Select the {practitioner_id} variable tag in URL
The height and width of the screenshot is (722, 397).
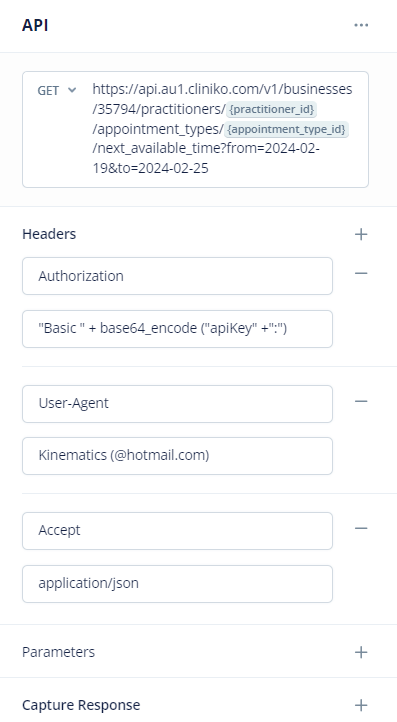272,110
